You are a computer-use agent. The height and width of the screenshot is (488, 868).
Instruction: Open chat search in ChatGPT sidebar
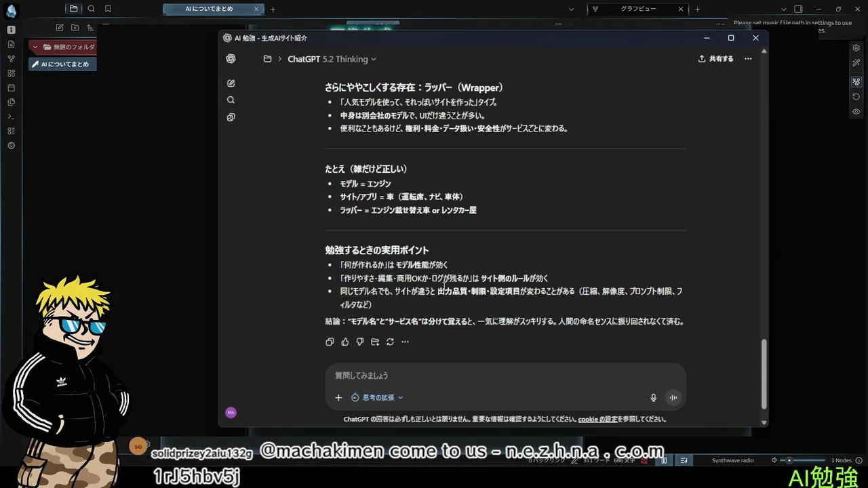(x=231, y=100)
